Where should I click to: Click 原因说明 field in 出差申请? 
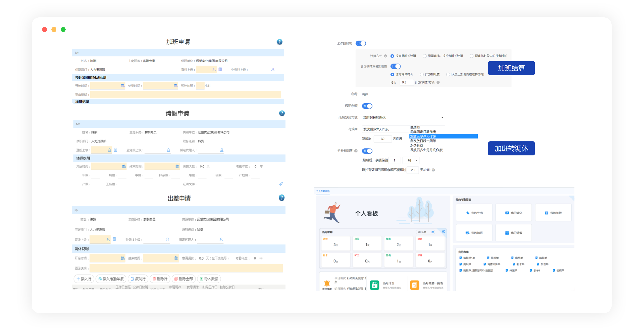[x=186, y=268]
